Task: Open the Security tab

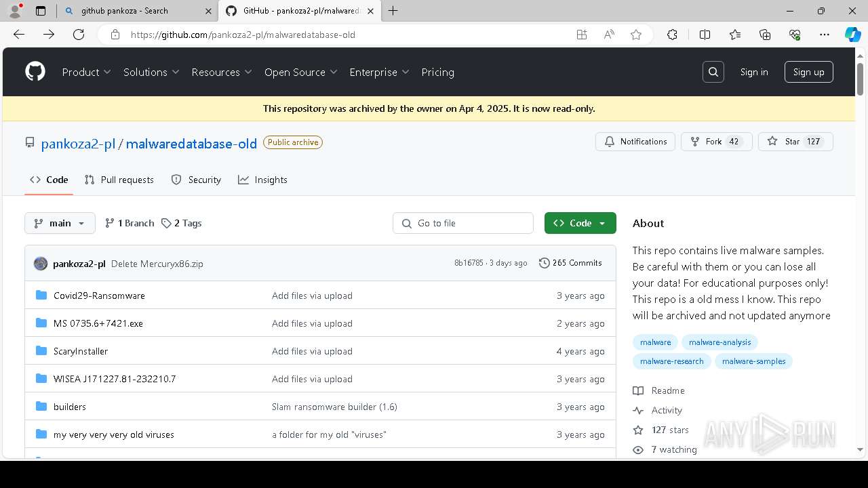Action: point(196,180)
